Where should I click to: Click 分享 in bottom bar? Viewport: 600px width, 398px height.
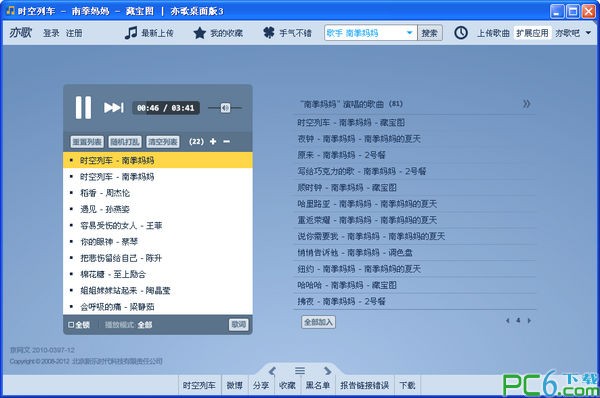click(x=261, y=385)
